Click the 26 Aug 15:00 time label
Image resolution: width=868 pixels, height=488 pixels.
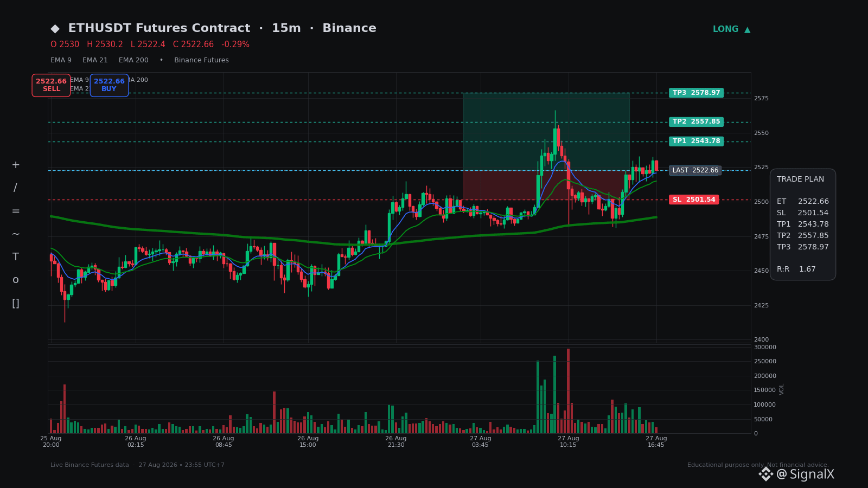point(308,442)
